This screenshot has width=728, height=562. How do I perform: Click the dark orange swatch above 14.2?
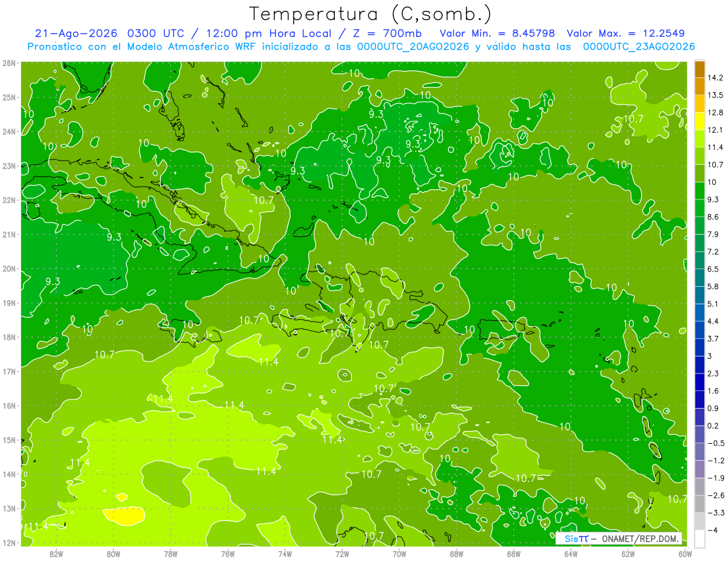(699, 69)
